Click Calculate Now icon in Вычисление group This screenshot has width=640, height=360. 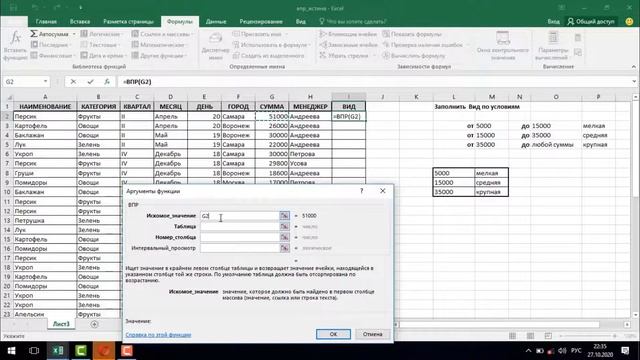[x=578, y=38]
